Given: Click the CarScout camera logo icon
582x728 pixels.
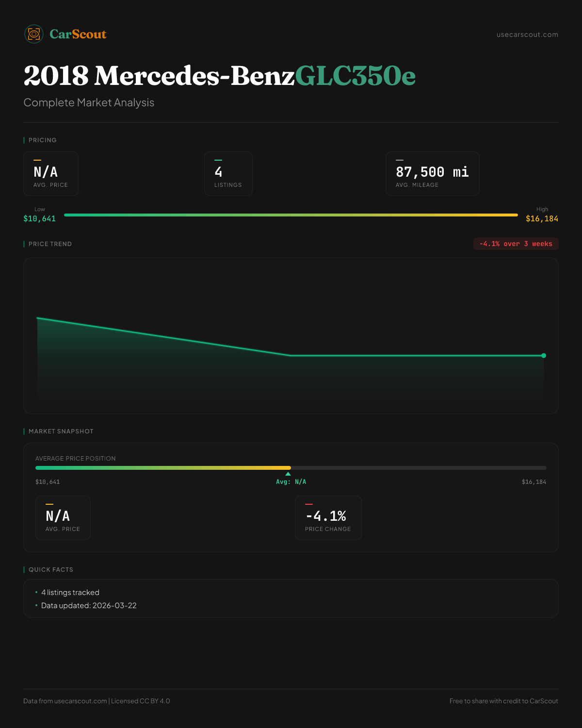Looking at the screenshot, I should pyautogui.click(x=34, y=34).
